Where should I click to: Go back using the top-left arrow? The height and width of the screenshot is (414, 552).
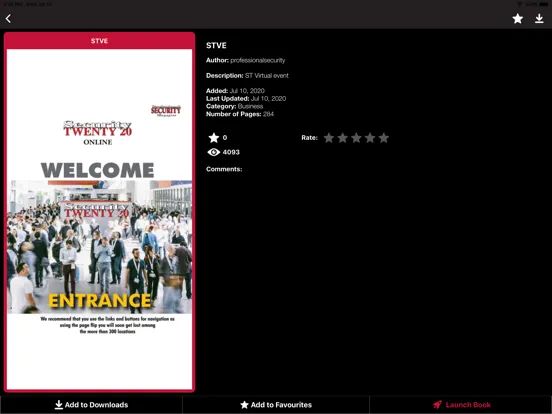8,18
